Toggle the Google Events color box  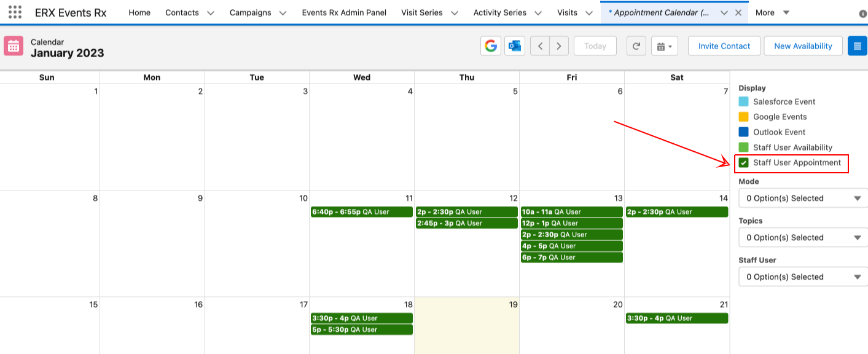(744, 117)
